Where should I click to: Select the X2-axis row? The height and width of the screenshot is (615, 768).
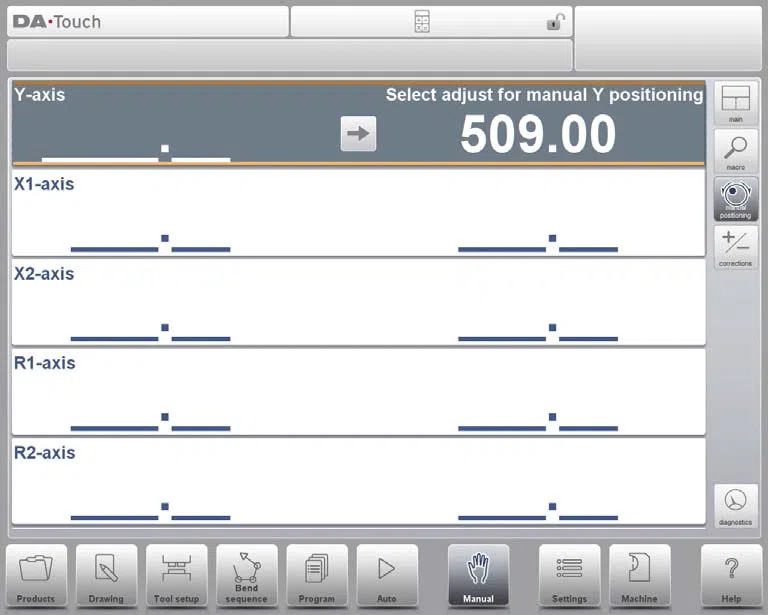(x=359, y=302)
